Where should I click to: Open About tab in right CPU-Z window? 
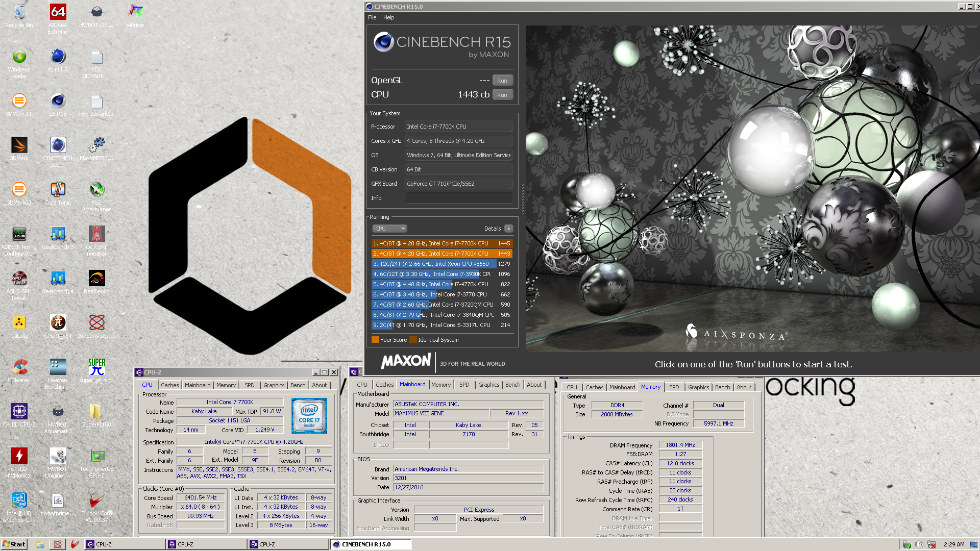point(744,387)
